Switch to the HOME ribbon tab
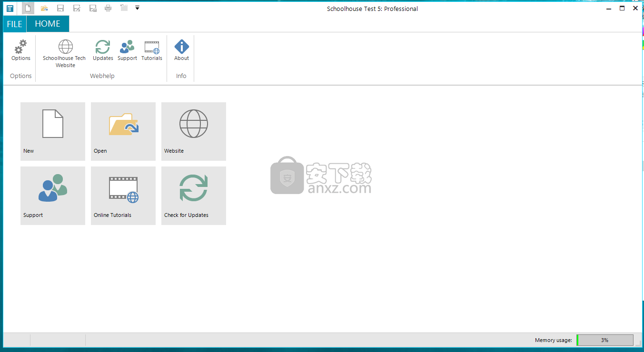644x352 pixels. click(48, 24)
